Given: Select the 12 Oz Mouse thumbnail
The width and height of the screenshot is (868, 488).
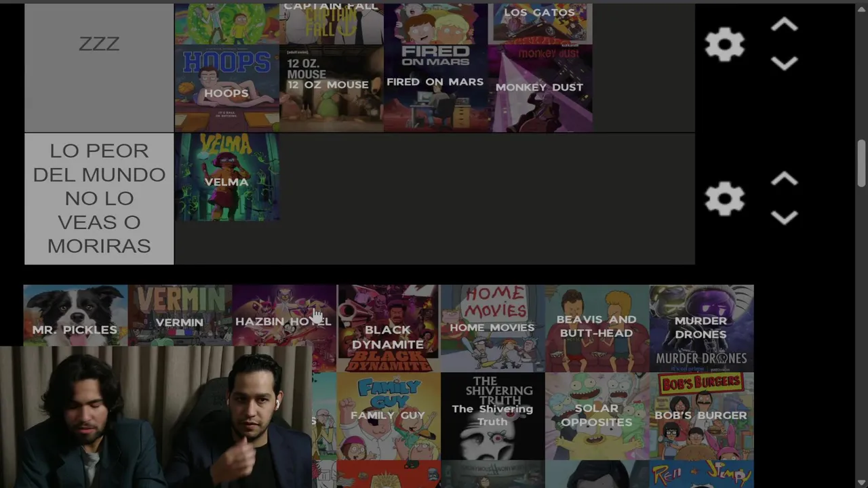Looking at the screenshot, I should tap(331, 88).
